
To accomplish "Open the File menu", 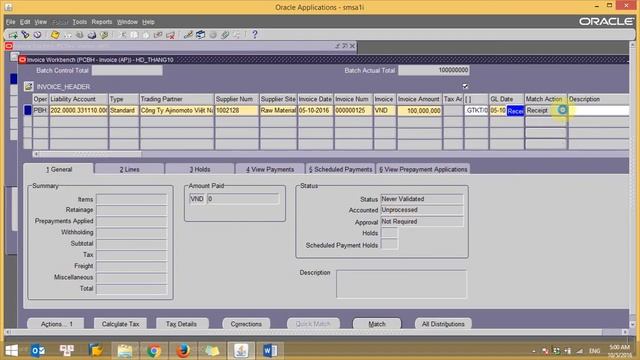I will pos(11,22).
